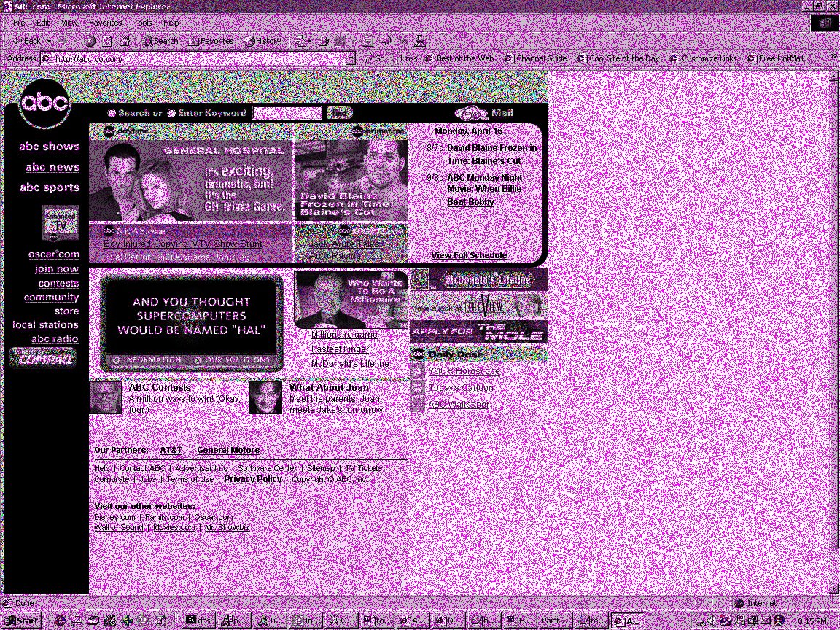Refresh the page with the toolbar icon
Viewport: 840px width, 630px height.
click(x=107, y=41)
